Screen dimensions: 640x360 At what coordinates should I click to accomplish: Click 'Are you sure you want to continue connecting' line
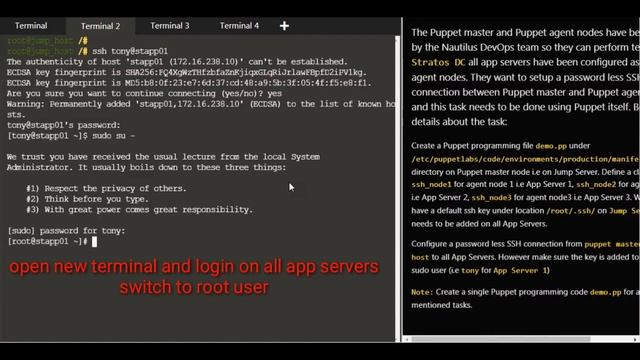[x=144, y=93]
